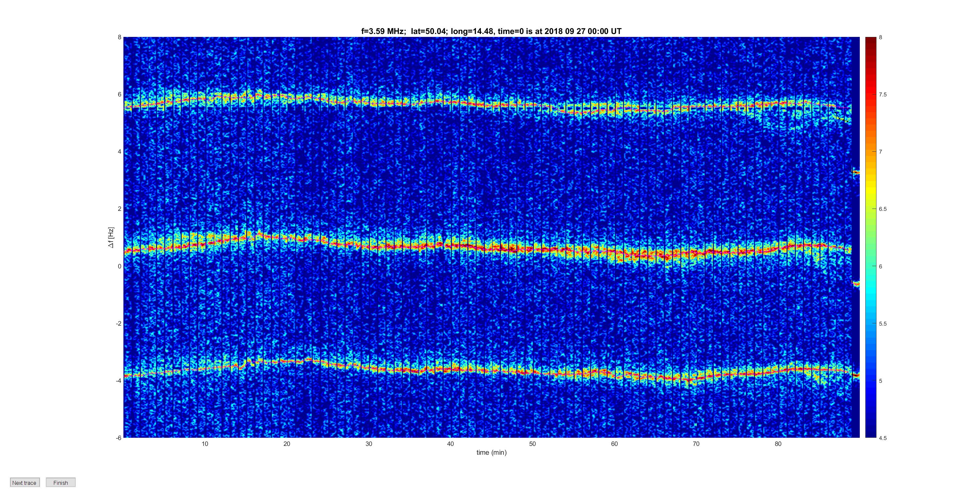
Task: Click y-axis tick label 0
Action: [x=120, y=266]
